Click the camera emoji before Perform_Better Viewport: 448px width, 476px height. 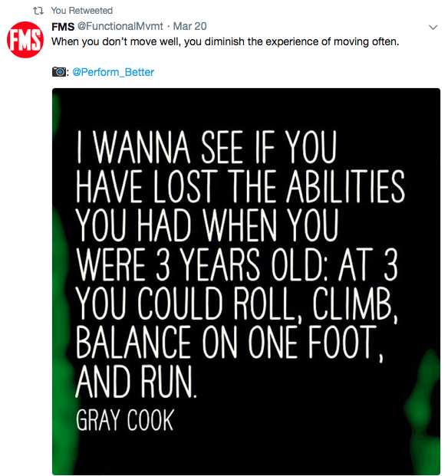tap(59, 72)
